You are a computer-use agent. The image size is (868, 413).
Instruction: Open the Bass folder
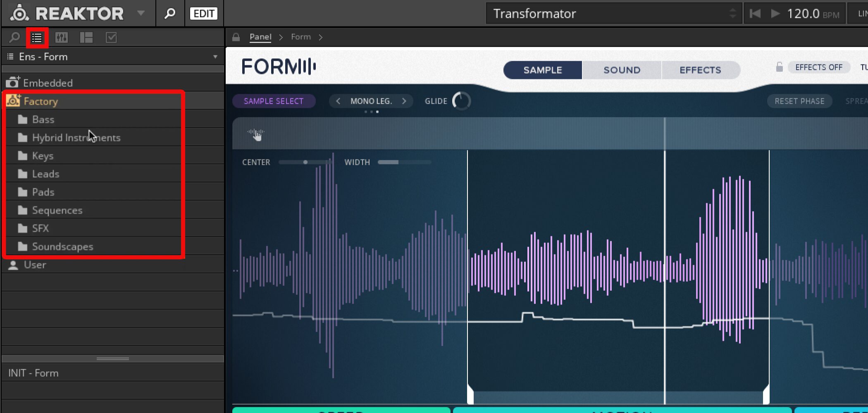[113, 119]
